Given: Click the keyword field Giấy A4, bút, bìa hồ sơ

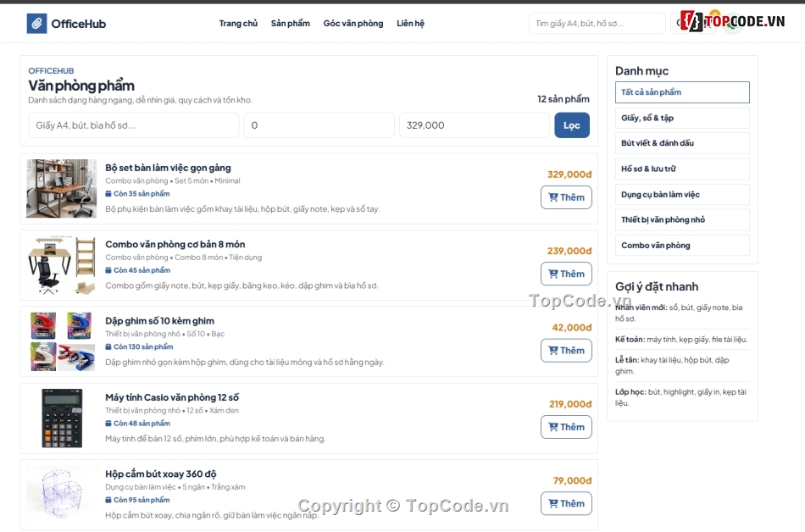Looking at the screenshot, I should point(134,125).
